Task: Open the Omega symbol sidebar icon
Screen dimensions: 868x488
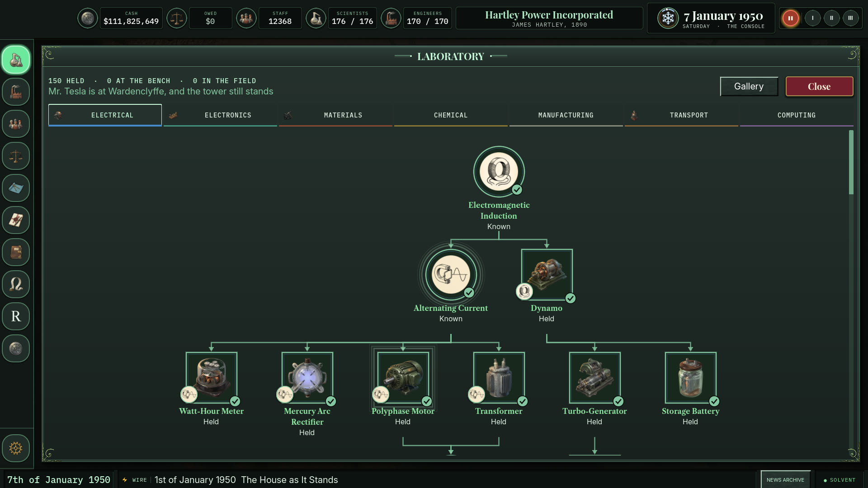Action: 16,284
